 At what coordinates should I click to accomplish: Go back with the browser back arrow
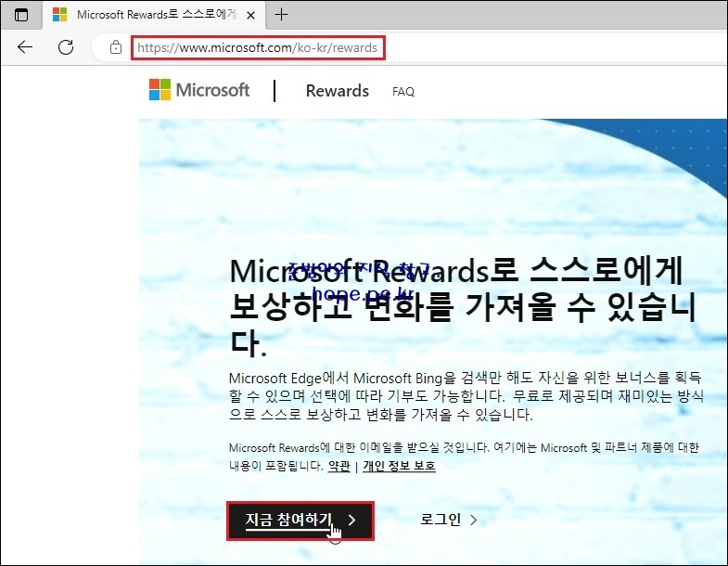click(x=25, y=47)
